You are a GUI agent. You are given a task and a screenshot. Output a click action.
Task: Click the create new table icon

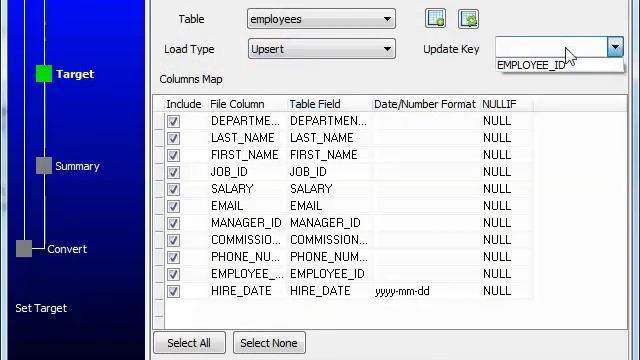(x=436, y=19)
